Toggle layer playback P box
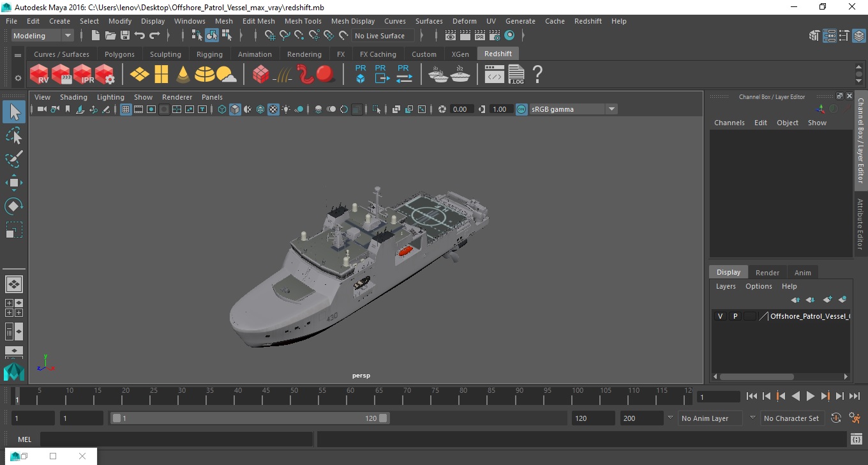This screenshot has height=465, width=868. (735, 316)
